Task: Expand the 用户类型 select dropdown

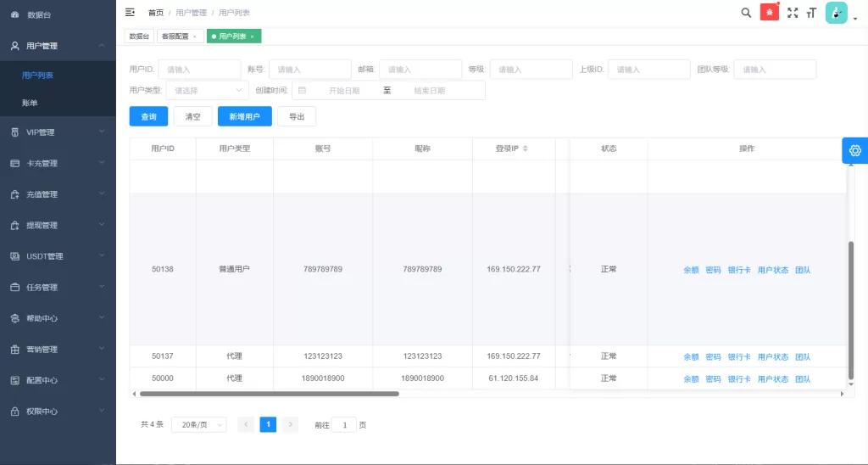Action: 206,90
